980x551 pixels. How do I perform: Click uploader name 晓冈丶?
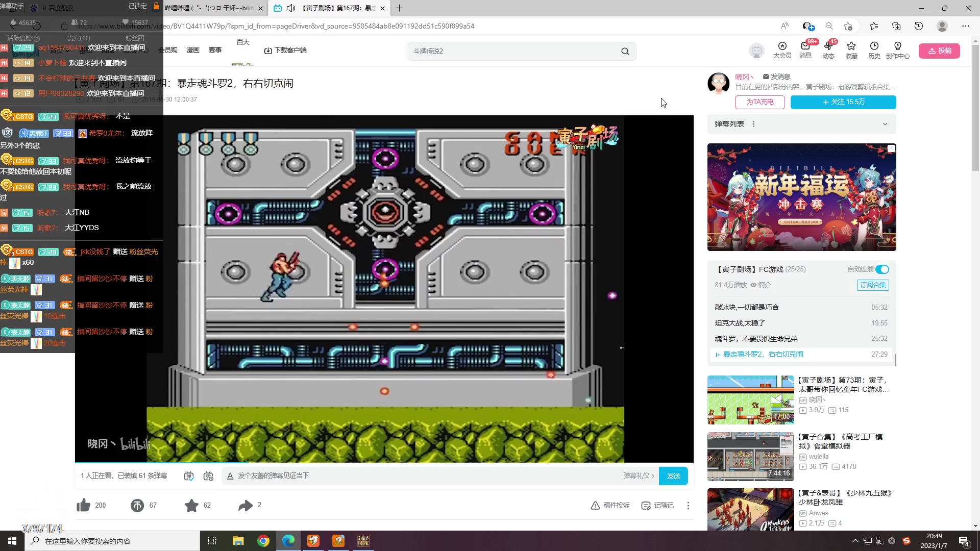[744, 77]
